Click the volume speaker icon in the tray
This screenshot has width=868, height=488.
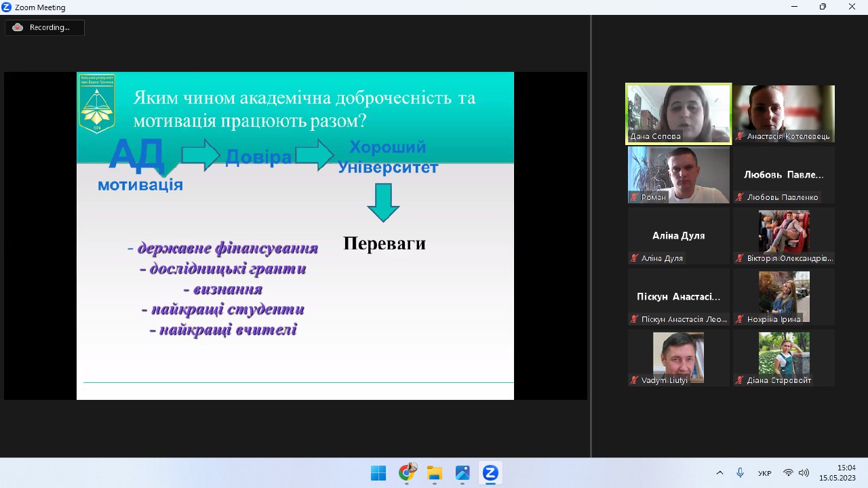(x=804, y=473)
